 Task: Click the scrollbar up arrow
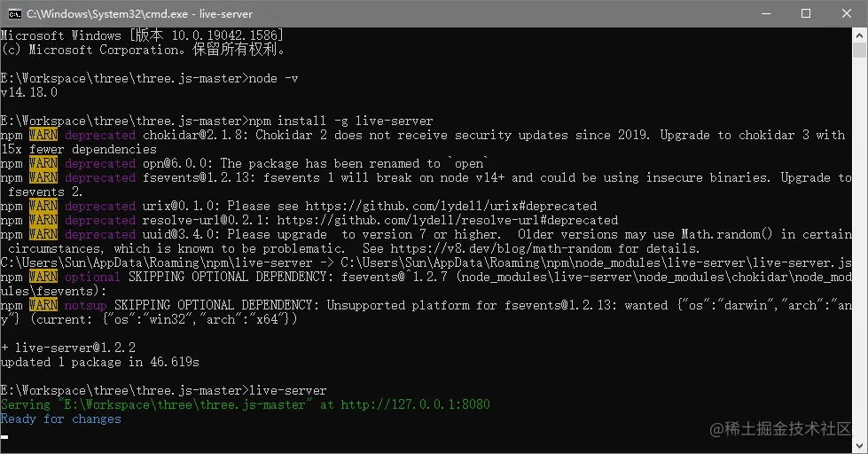[x=859, y=35]
